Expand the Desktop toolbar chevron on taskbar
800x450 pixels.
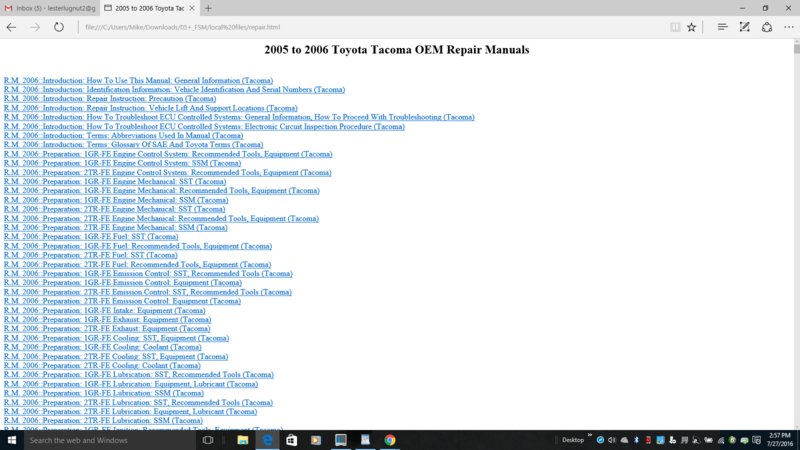589,436
